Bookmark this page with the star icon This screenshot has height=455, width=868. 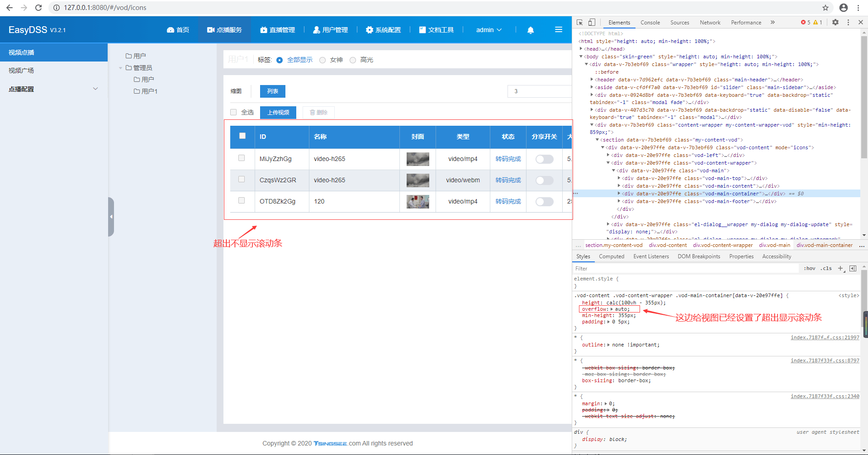825,8
